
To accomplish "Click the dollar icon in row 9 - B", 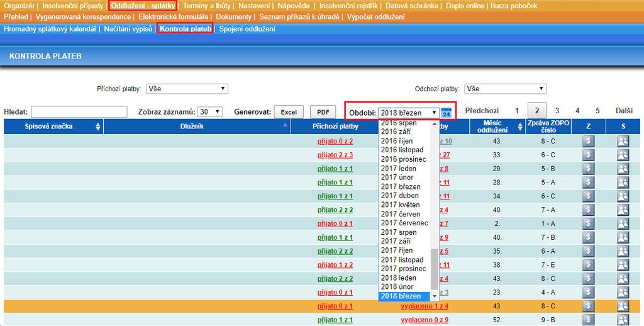I will tap(588, 320).
